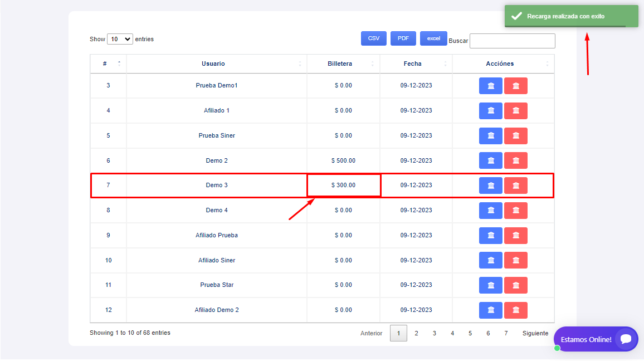644x361 pixels.
Task: Click blue bank icon for Prueba Demo1
Action: point(490,86)
